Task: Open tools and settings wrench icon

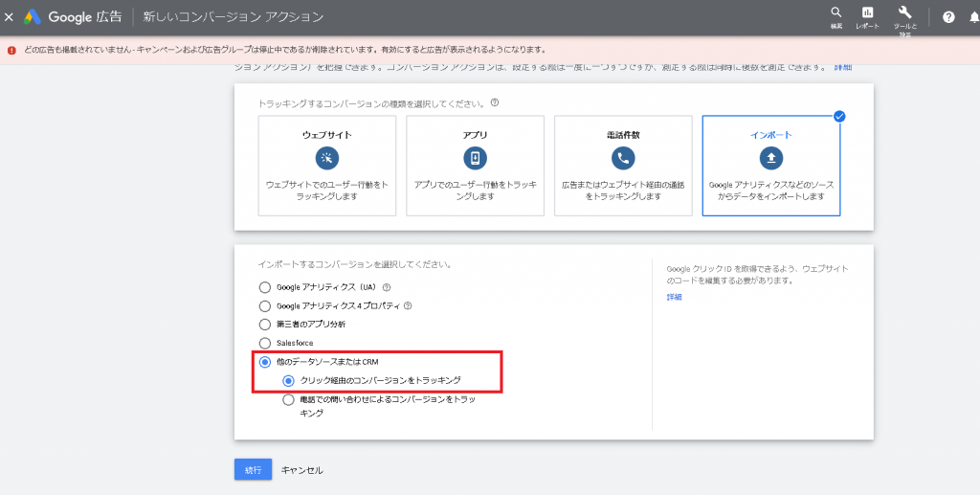Action: pyautogui.click(x=904, y=12)
